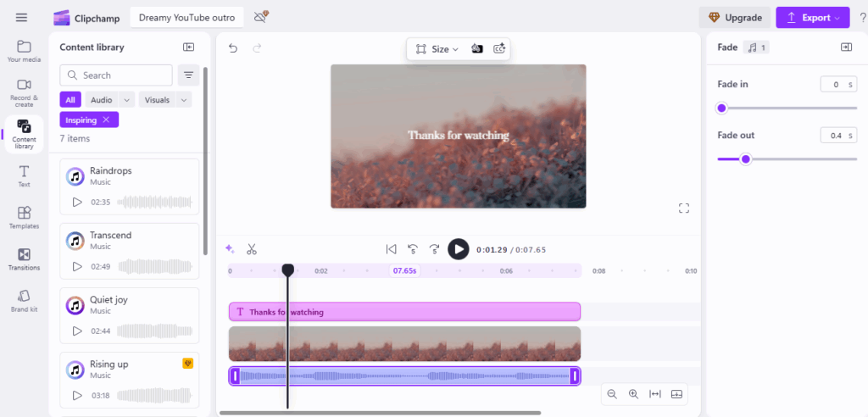Skip back to the start
The height and width of the screenshot is (417, 868).
click(x=392, y=249)
